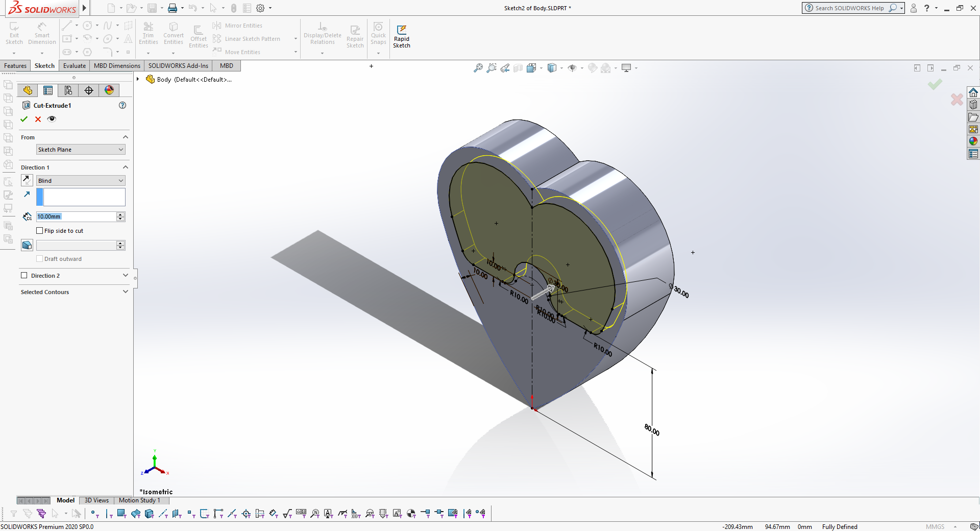The image size is (980, 531).
Task: Activate Rapid Sketch tool
Action: coord(402,36)
